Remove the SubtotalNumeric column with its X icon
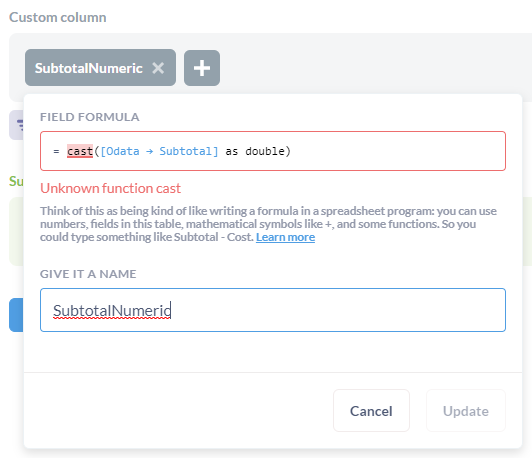This screenshot has width=532, height=458. click(x=158, y=68)
